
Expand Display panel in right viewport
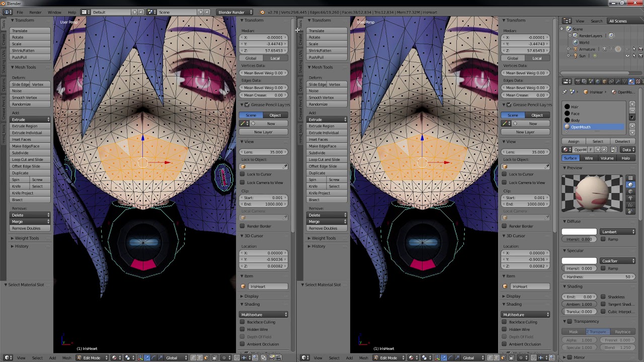click(x=513, y=296)
